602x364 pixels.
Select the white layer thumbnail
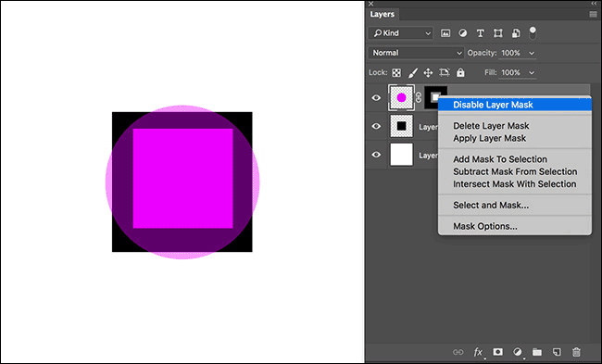[x=402, y=155]
